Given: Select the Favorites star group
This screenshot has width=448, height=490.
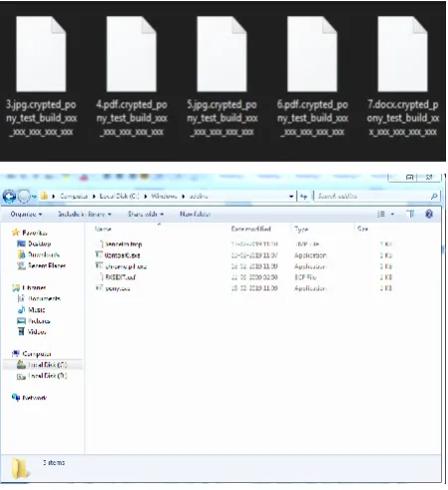Looking at the screenshot, I should tap(30, 233).
